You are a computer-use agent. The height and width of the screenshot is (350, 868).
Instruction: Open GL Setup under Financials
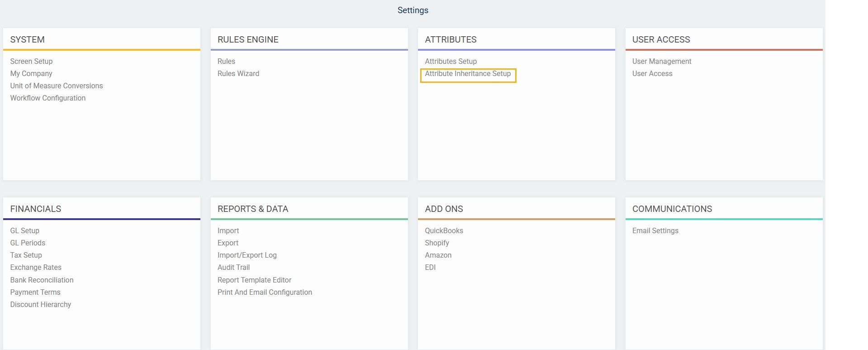tap(25, 230)
